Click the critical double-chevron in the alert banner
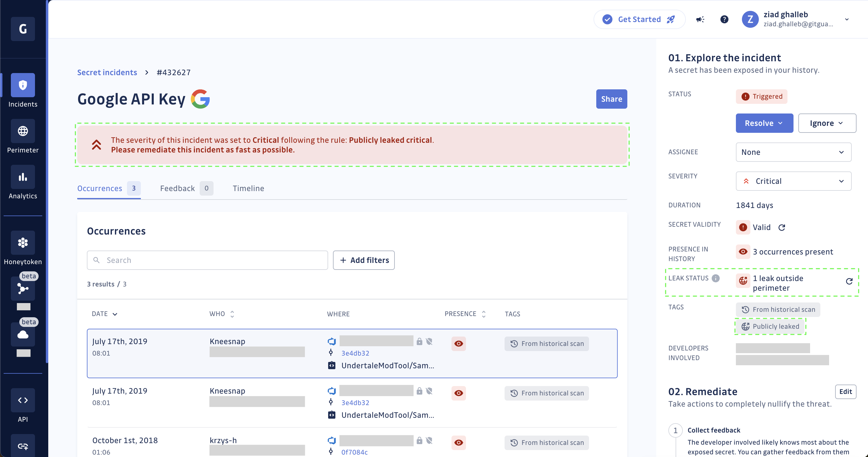Screen dimensions: 868x457 (97, 145)
